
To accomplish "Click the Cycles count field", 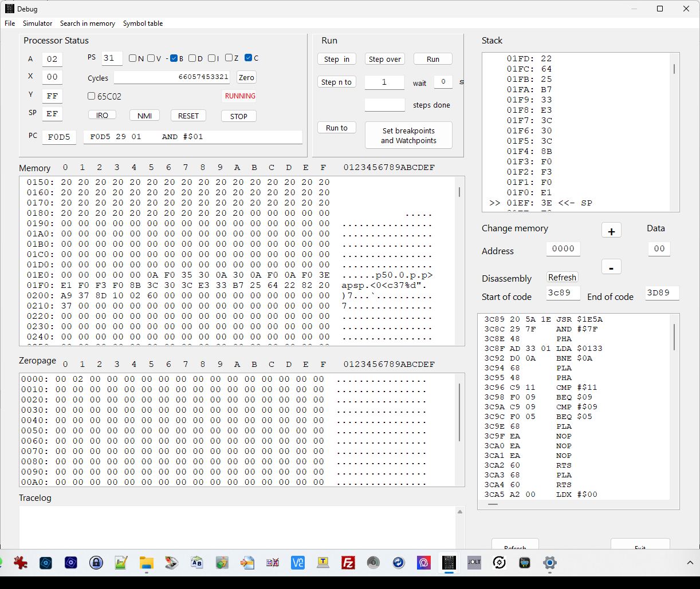I will (x=173, y=77).
